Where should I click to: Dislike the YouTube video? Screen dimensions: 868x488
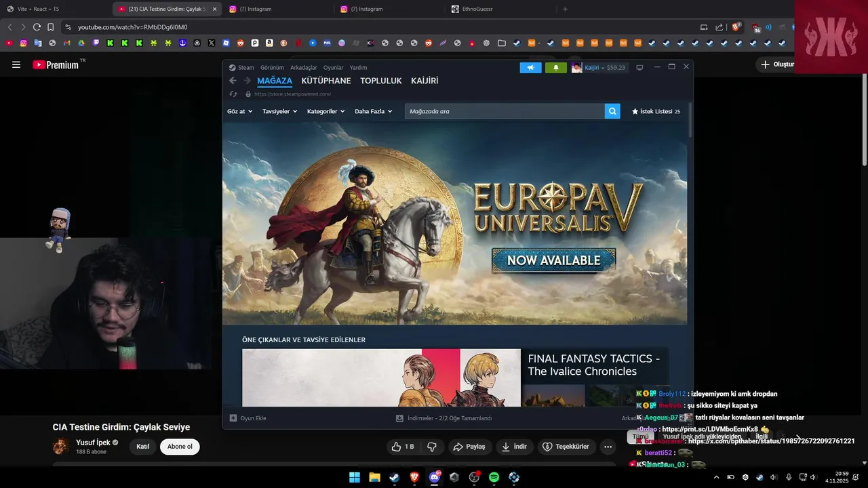(x=432, y=447)
